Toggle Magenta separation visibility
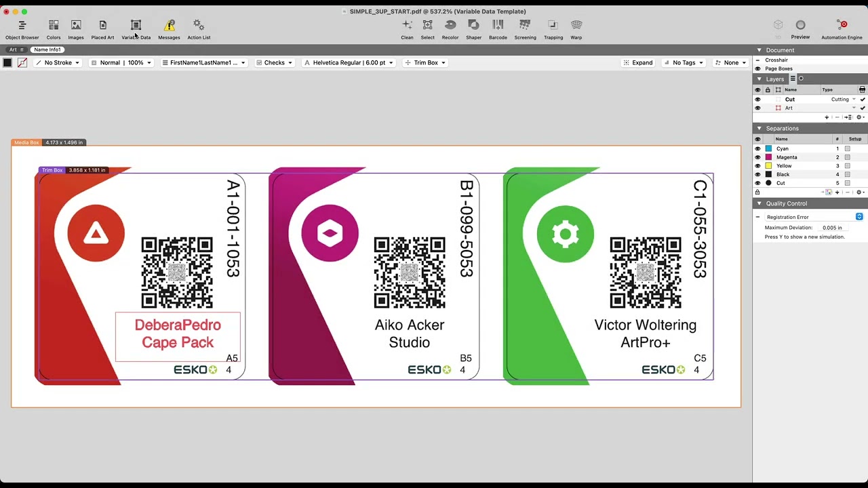Screen dimensions: 868x488 coord(757,157)
